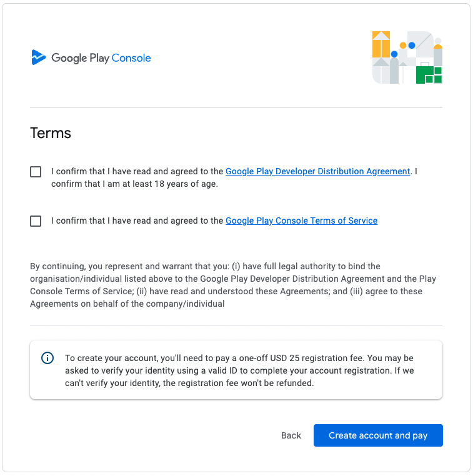This screenshot has width=473, height=476.
Task: Click the blue "Console" word in the logo
Action: (131, 57)
